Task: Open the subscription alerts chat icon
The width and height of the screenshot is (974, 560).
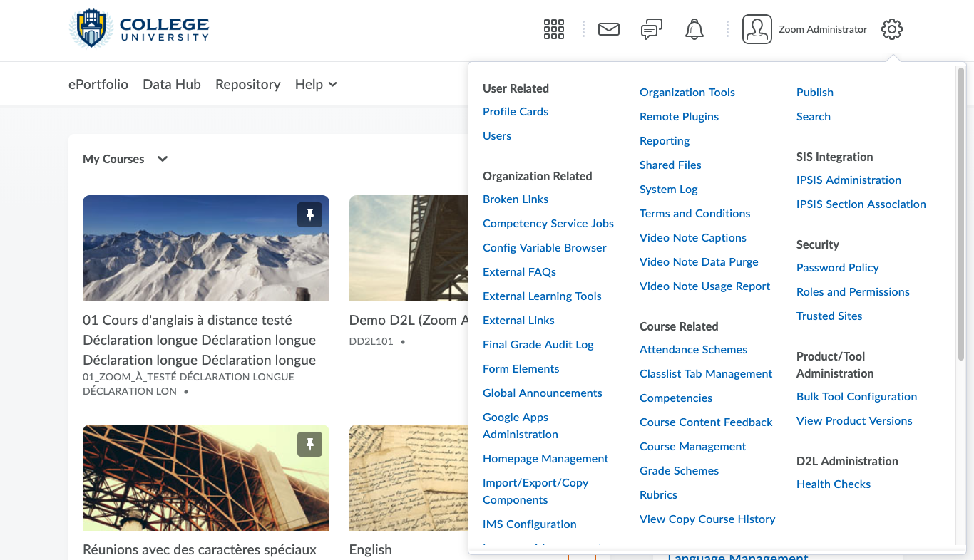Action: coord(651,29)
